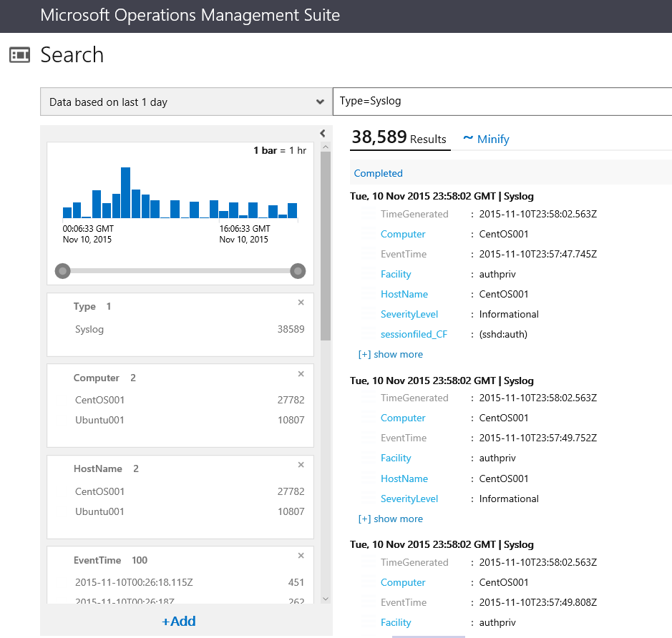Screen dimensions: 672x638
Task: Click the (sshd:auth) value
Action: [x=503, y=335]
